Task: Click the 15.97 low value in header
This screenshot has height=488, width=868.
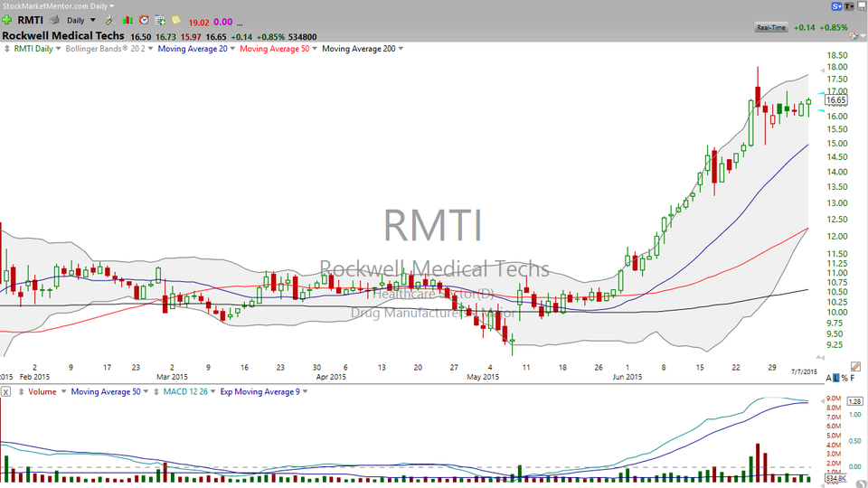Action: tap(191, 37)
